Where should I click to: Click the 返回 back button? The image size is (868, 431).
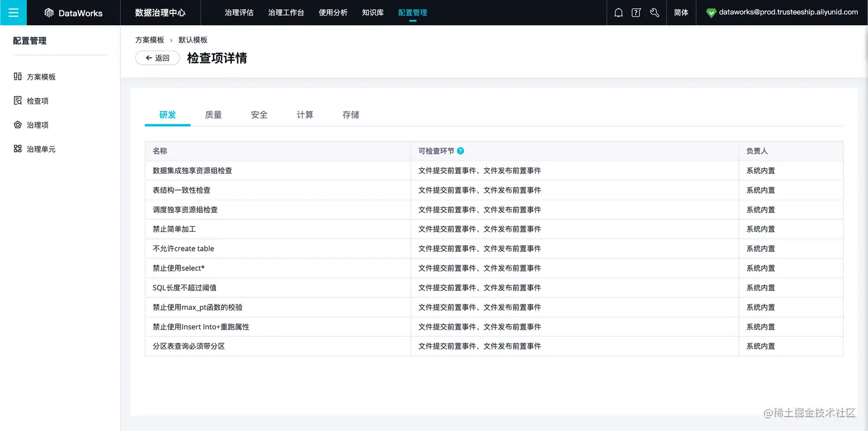tap(157, 58)
